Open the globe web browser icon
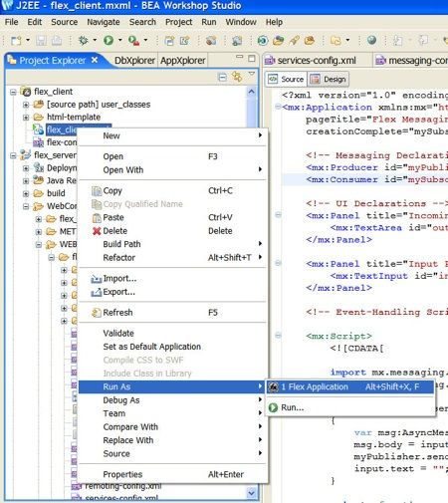The height and width of the screenshot is (503, 448). pos(372,40)
